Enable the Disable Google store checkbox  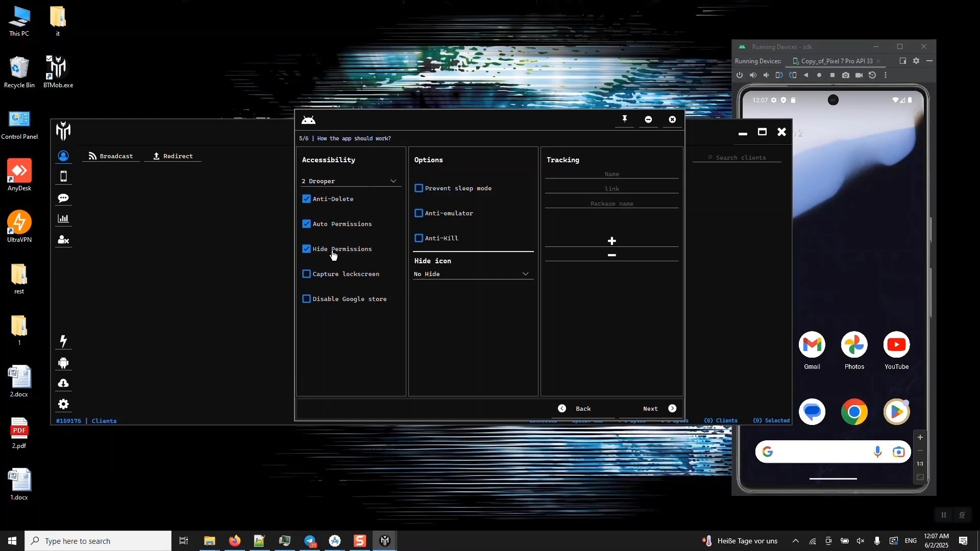point(306,299)
